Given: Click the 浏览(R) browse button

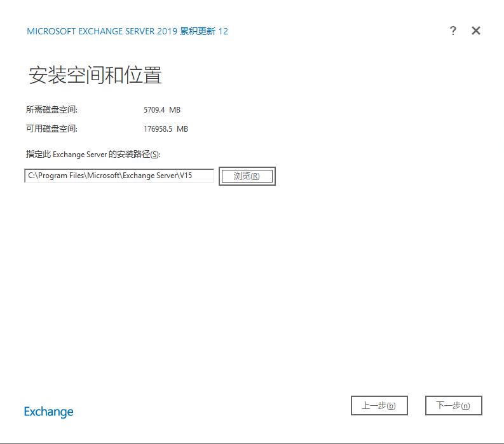Looking at the screenshot, I should coord(247,176).
